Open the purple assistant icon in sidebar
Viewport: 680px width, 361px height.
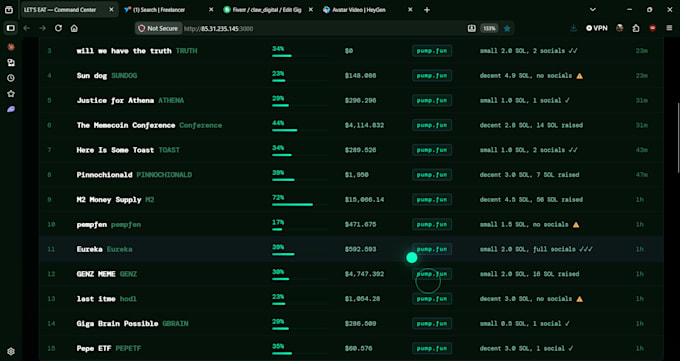(x=11, y=109)
